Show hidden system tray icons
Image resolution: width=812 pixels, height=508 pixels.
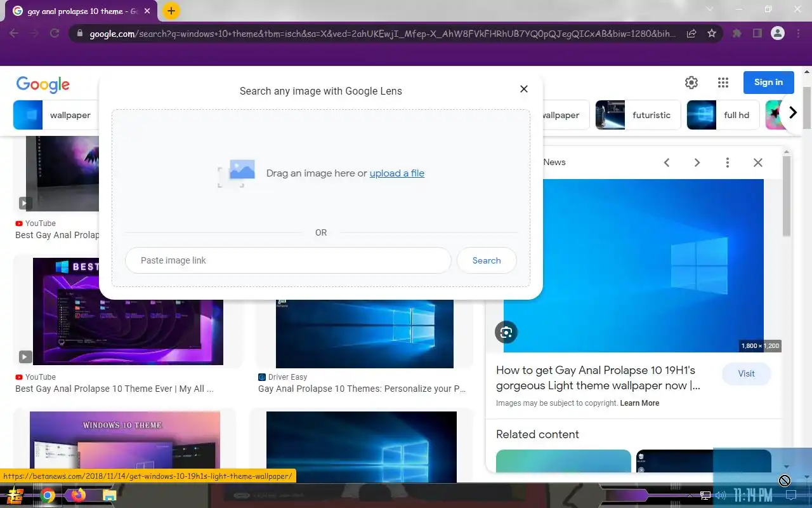(x=690, y=495)
